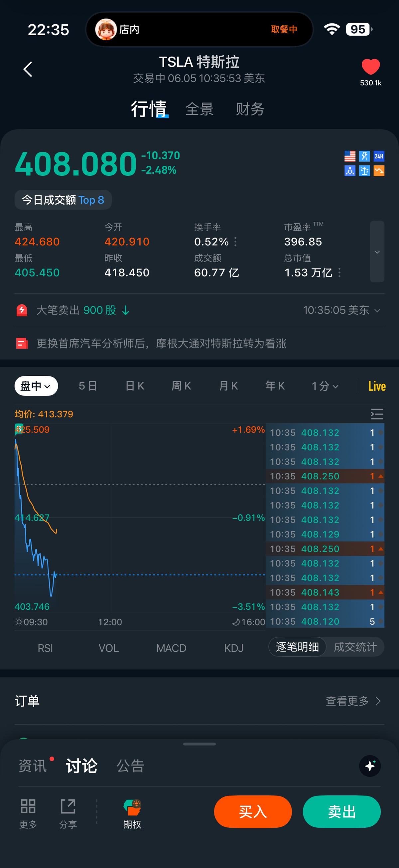The height and width of the screenshot is (868, 399).
Task: Open the 资讯 tab
Action: (33, 766)
